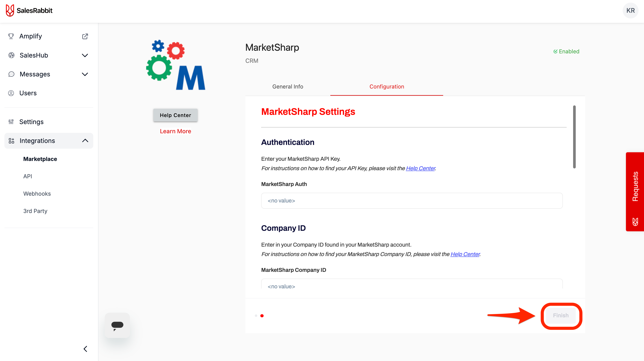Collapse the Integrations section

point(85,141)
